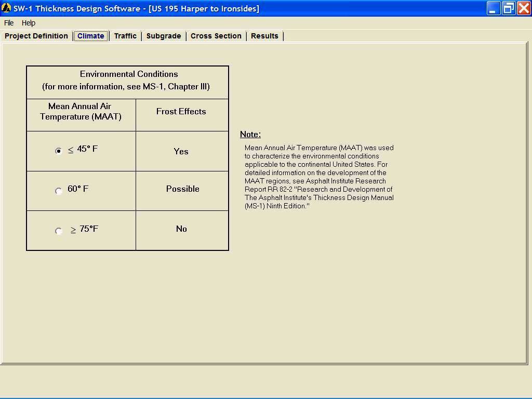View the Results tab
Screen dimensions: 532x399
(264, 36)
